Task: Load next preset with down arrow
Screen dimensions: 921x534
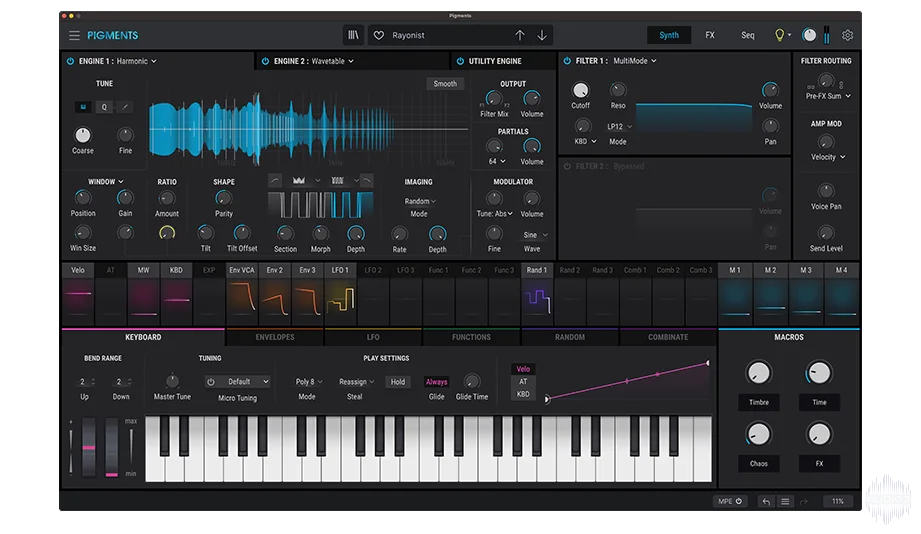Action: [x=542, y=35]
